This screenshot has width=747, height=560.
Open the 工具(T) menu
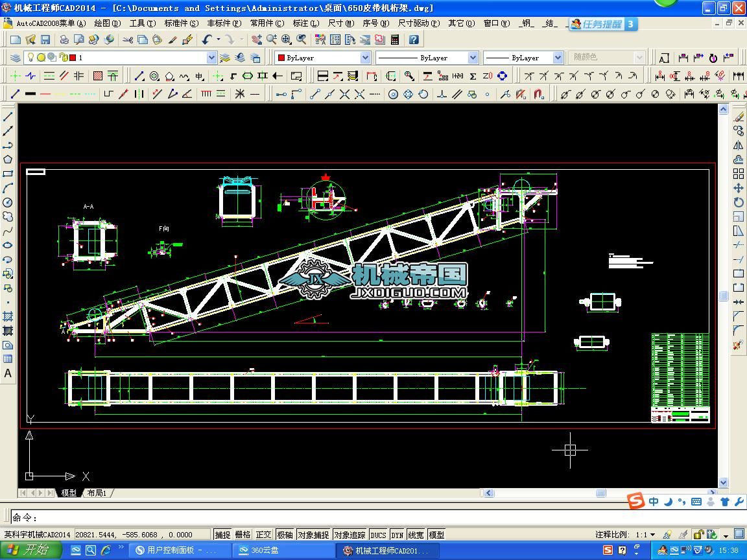click(143, 23)
